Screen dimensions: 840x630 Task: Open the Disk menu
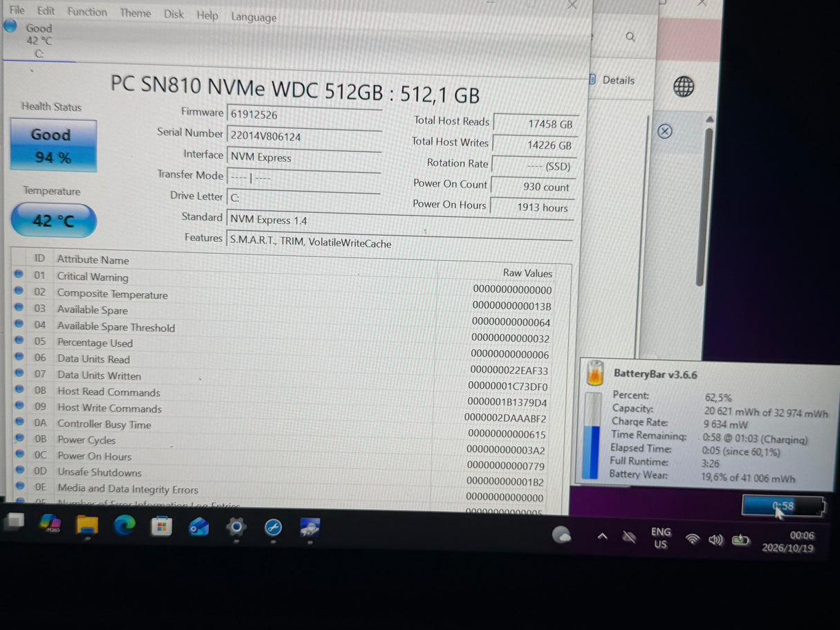[174, 14]
